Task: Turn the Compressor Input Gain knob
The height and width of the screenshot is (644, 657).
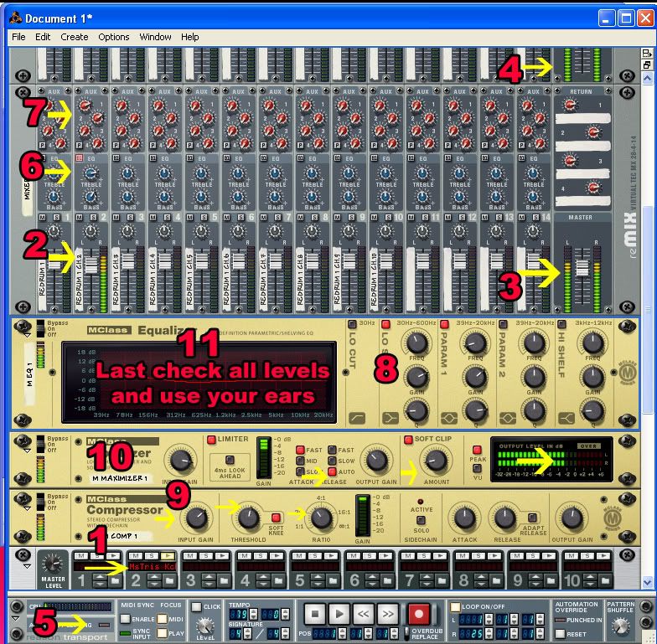Action: coord(199,518)
